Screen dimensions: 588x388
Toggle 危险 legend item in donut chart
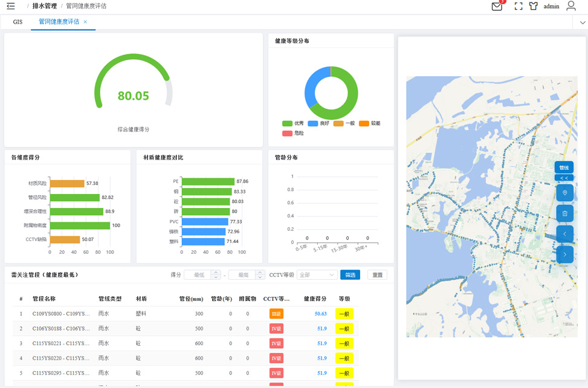293,133
